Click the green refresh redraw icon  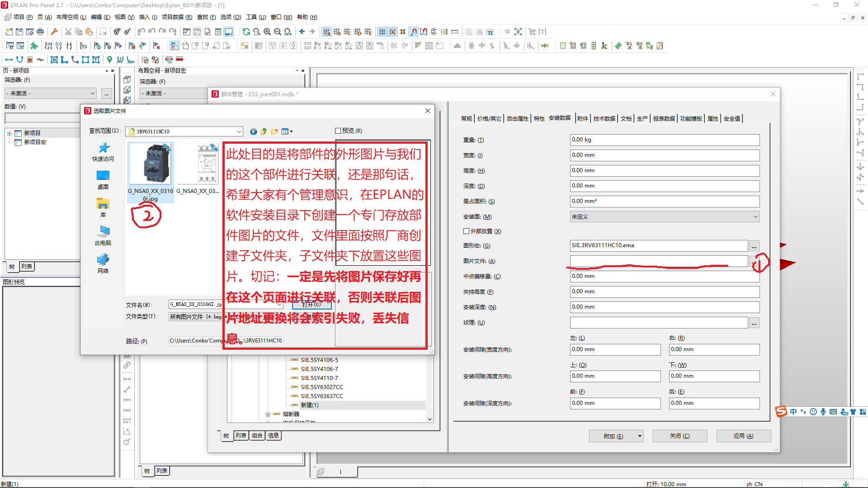tap(246, 32)
